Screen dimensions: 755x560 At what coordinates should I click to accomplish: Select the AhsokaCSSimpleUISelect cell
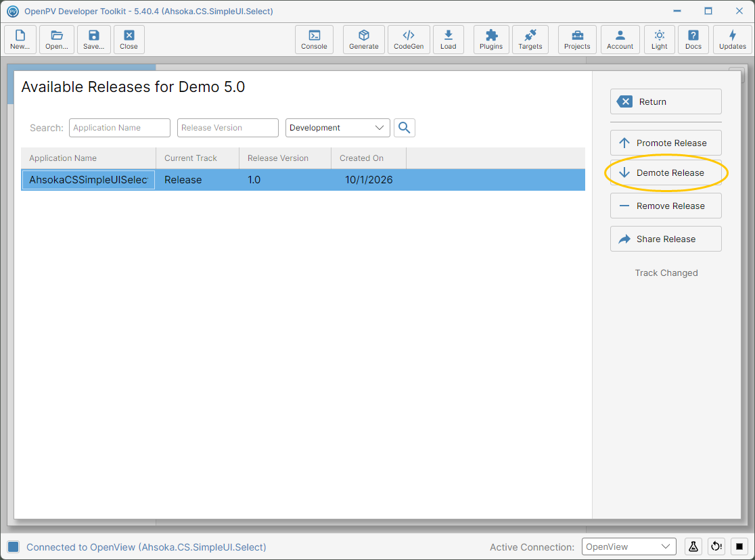(x=89, y=180)
